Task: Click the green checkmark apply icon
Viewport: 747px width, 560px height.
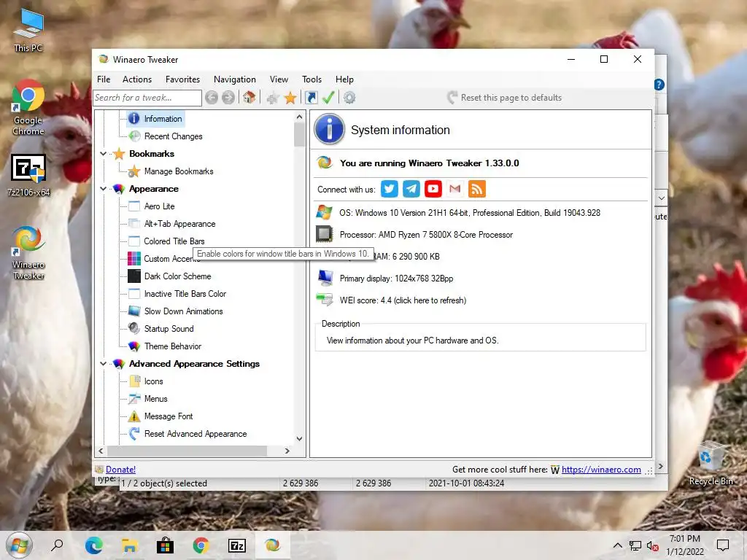Action: click(x=328, y=98)
